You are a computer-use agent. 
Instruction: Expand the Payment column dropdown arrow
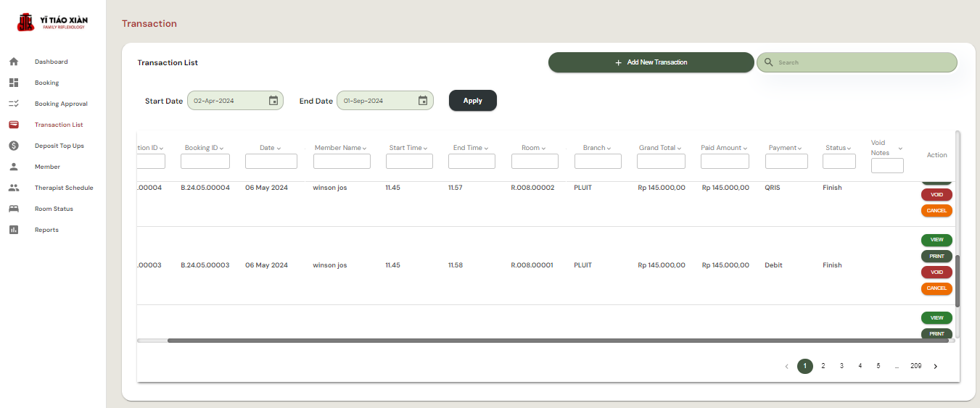[801, 149]
